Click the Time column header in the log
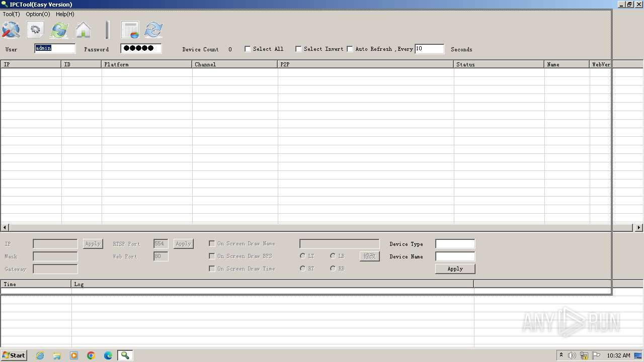The width and height of the screenshot is (644, 362). pos(36,284)
